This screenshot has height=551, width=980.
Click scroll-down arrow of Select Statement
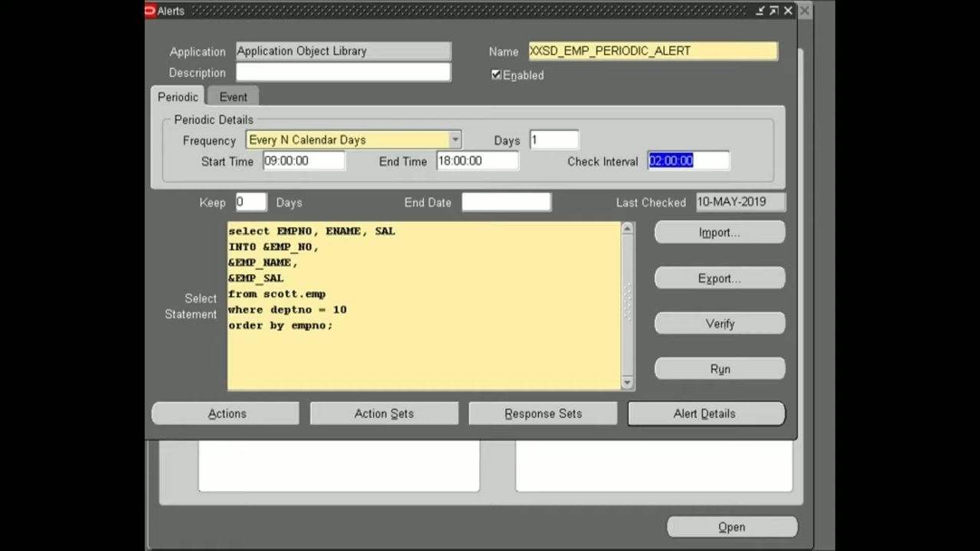(628, 383)
